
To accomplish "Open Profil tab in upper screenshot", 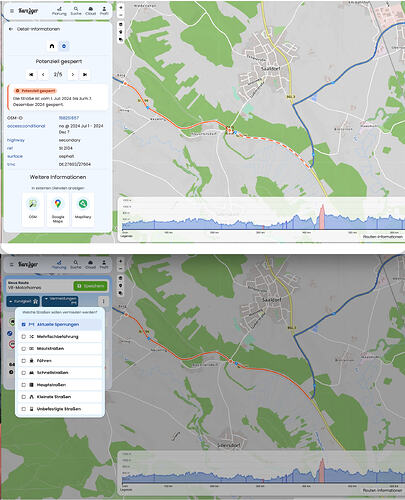I will click(x=104, y=11).
